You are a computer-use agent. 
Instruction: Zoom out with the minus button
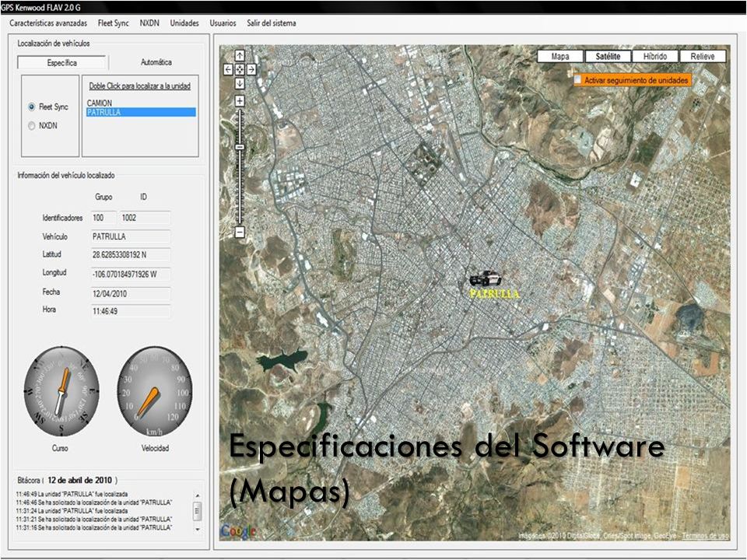(x=240, y=233)
